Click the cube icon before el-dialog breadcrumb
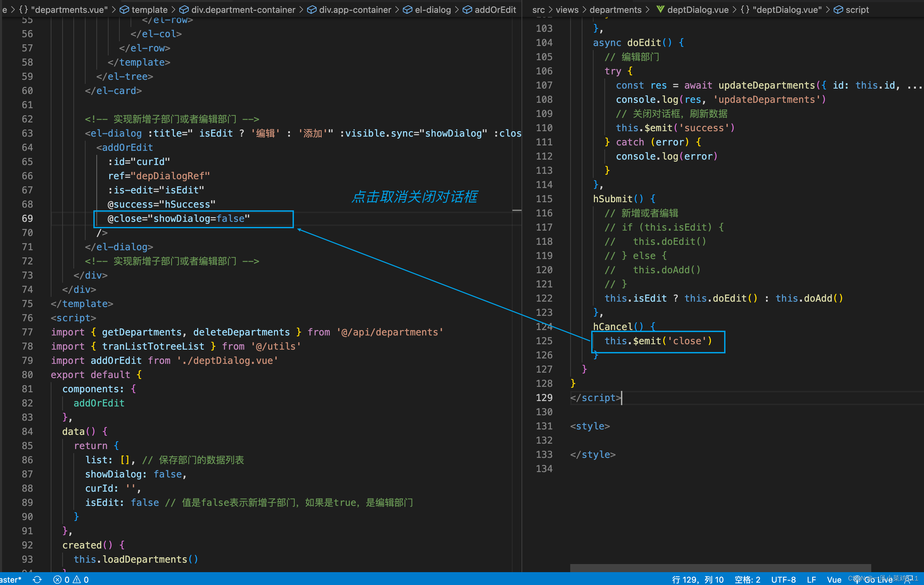 408,9
